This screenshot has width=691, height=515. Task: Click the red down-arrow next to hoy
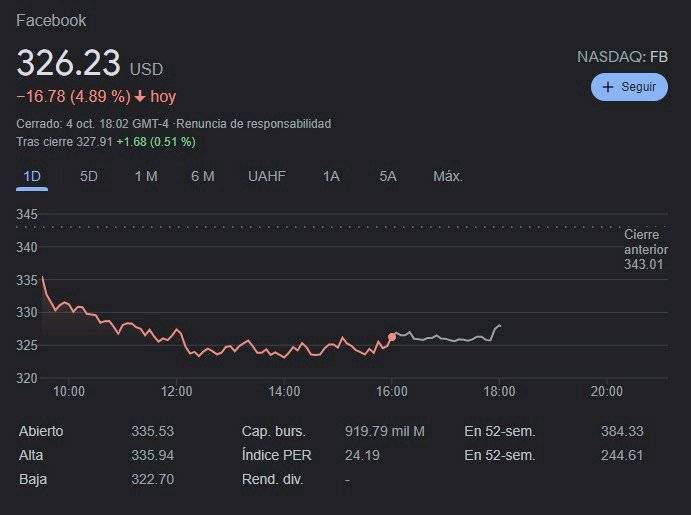[140, 96]
